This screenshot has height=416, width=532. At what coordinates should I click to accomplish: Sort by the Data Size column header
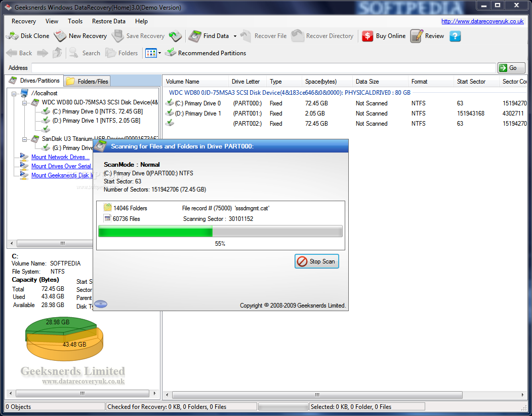click(380, 82)
